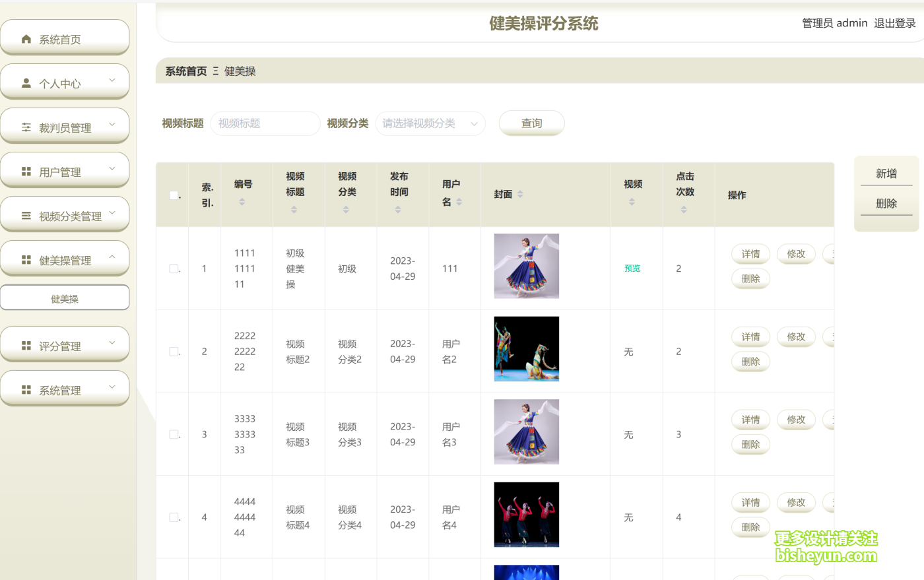Check the row 4 checkbox for 视频标题4
The image size is (924, 580).
(174, 517)
